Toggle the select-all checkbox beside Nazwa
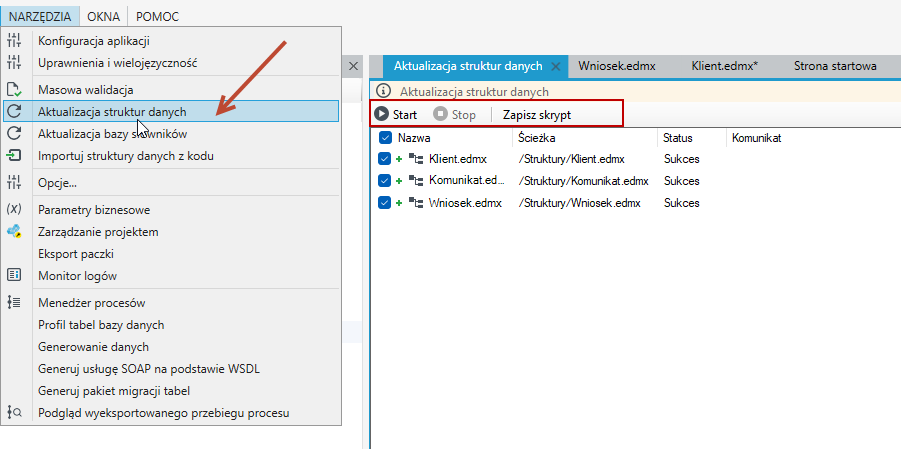 pyautogui.click(x=385, y=137)
